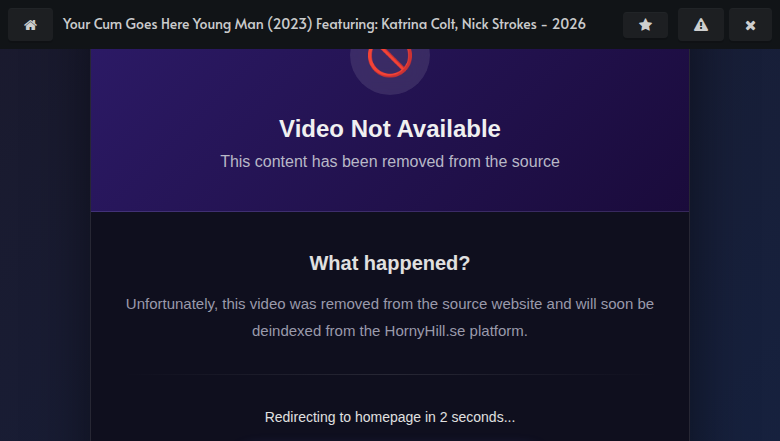Click the empty purple banner area left of heading
This screenshot has width=780, height=441.
(170, 130)
